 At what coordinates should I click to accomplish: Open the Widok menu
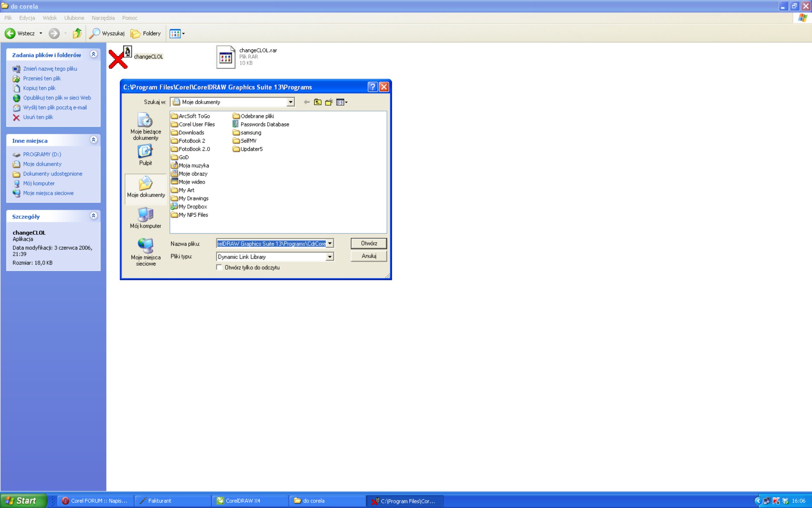tap(50, 18)
